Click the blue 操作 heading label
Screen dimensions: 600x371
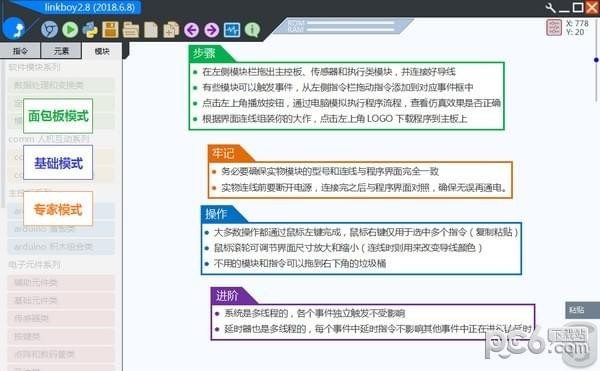216,214
